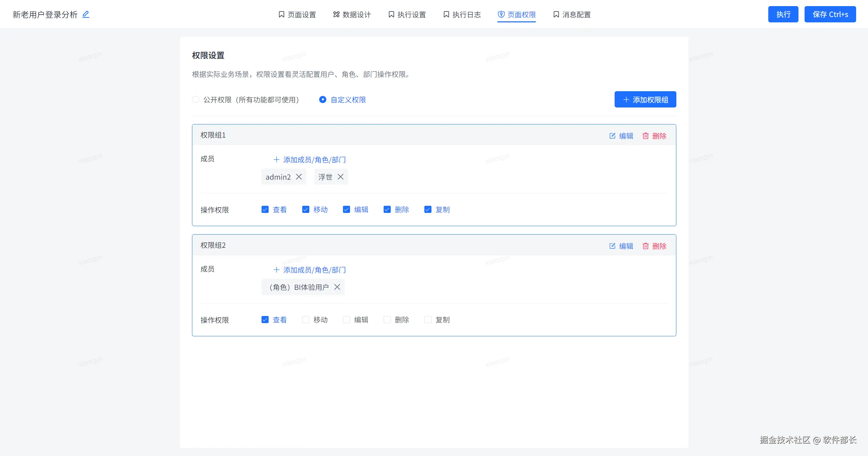Select the 公开权限 radio option
The image size is (868, 456).
[196, 99]
